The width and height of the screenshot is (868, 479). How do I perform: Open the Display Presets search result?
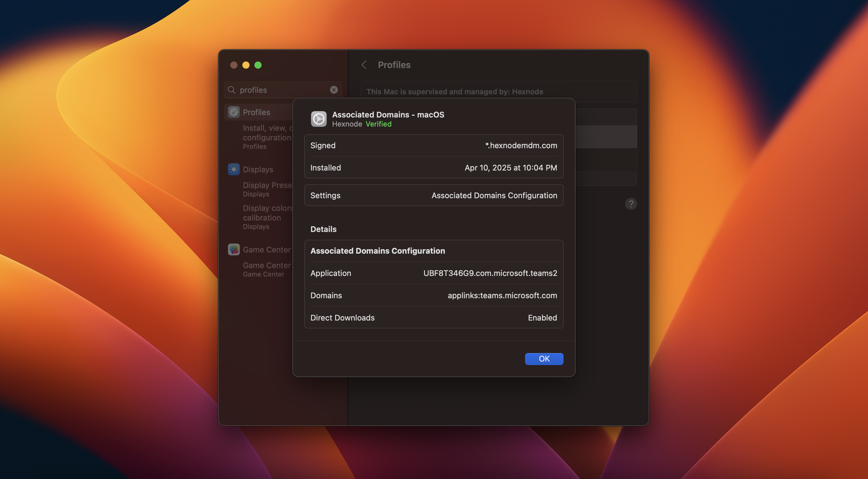(268, 189)
